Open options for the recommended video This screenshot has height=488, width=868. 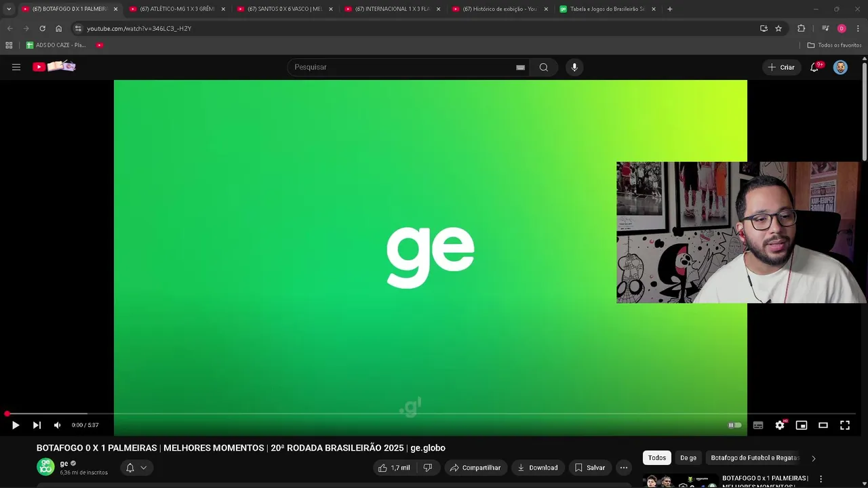point(821,479)
